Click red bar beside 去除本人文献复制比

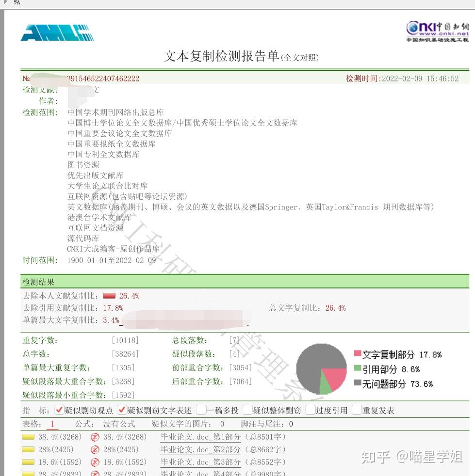pos(109,296)
